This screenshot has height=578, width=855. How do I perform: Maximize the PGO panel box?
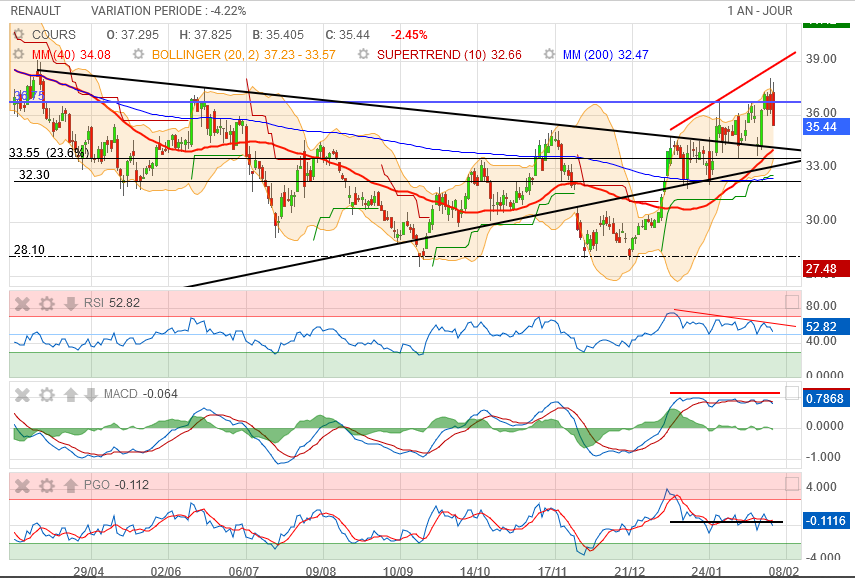pos(792,484)
